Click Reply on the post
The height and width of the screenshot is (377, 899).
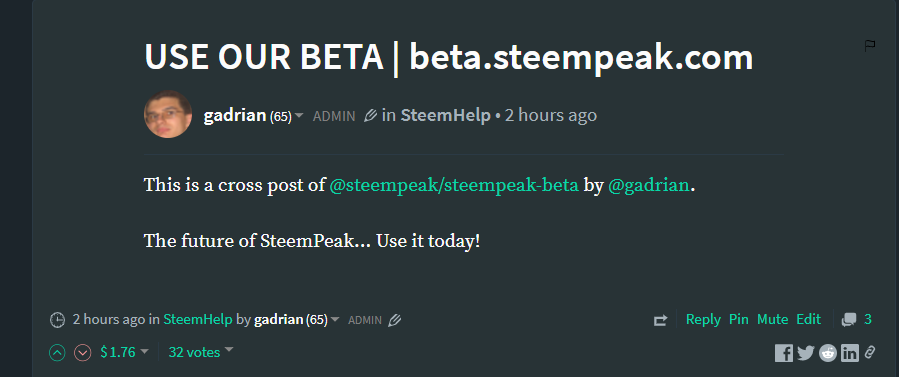point(703,319)
